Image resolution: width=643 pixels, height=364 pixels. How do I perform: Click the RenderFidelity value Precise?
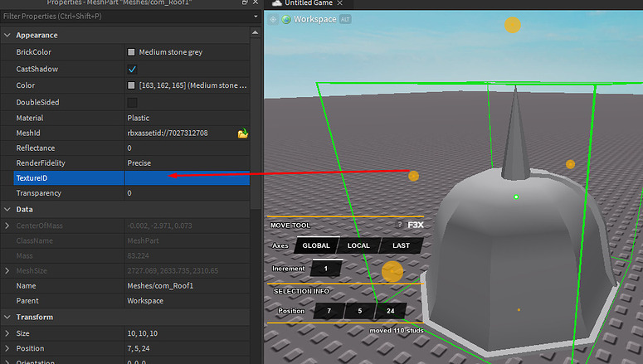pyautogui.click(x=139, y=163)
